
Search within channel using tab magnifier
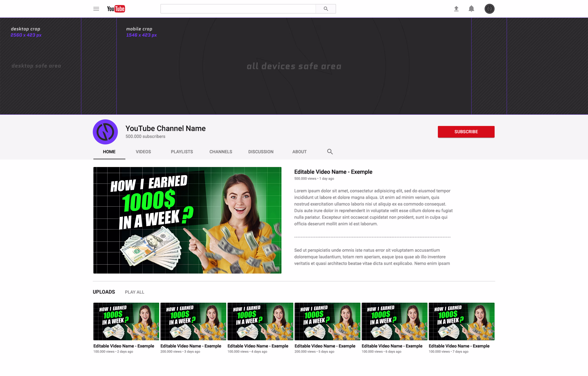click(x=330, y=152)
